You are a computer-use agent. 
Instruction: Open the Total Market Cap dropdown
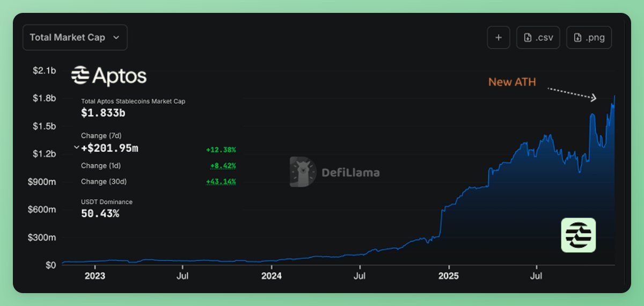point(75,38)
